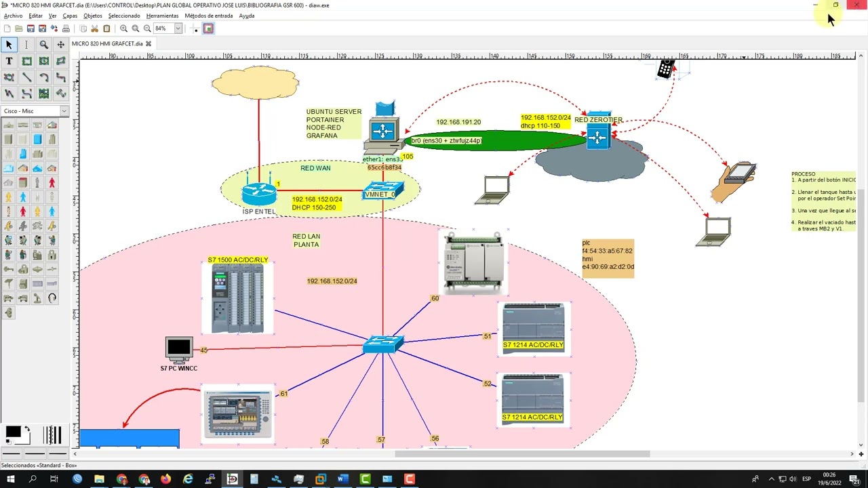Open the Cisco - Misc sheet dropdown
Image resolution: width=868 pixels, height=488 pixels.
coord(35,110)
